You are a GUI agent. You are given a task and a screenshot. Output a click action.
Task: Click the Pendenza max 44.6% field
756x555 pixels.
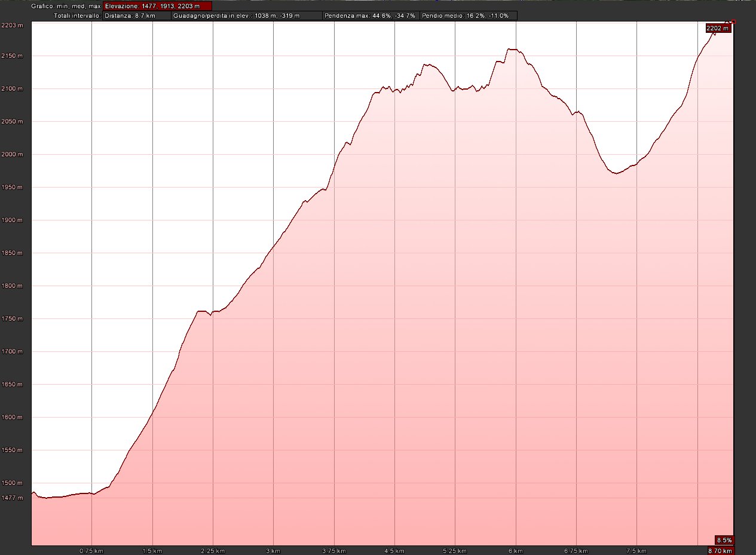370,16
